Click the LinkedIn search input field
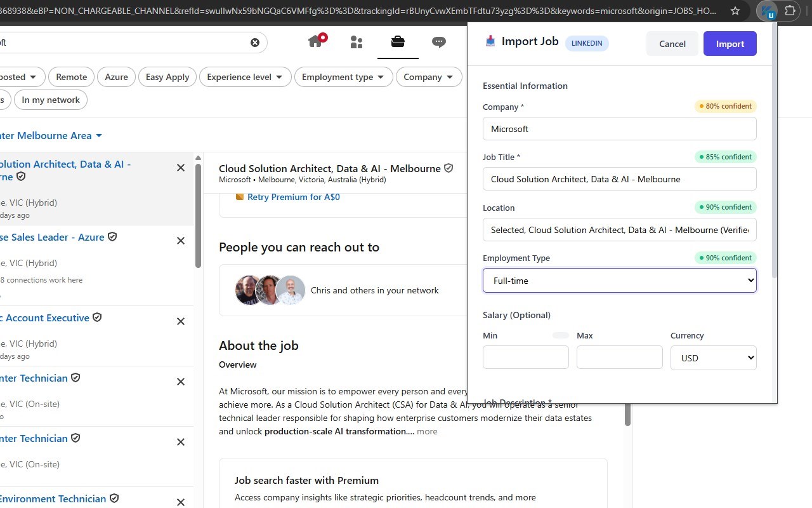 (x=127, y=43)
